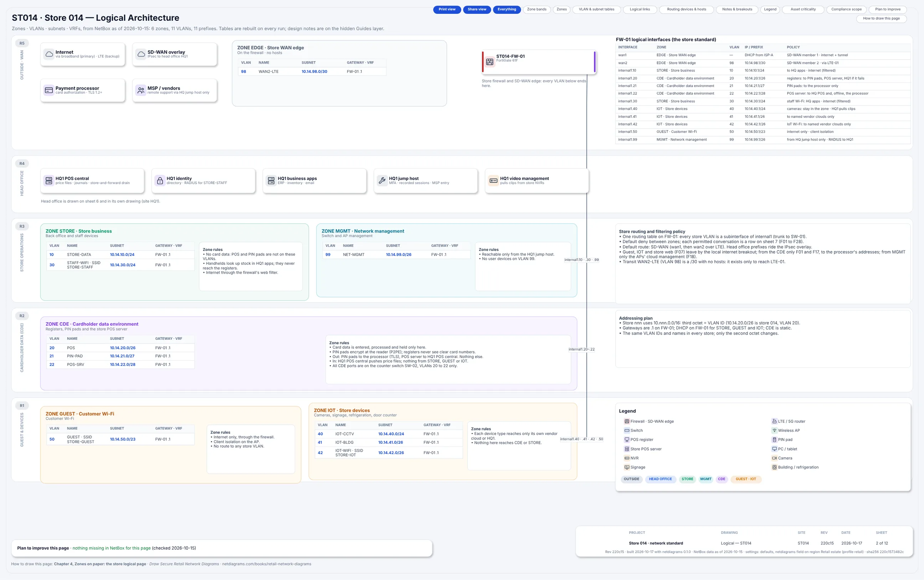924x580 pixels.
Task: Click the GUEST · IOT legend color chip
Action: [x=746, y=480]
